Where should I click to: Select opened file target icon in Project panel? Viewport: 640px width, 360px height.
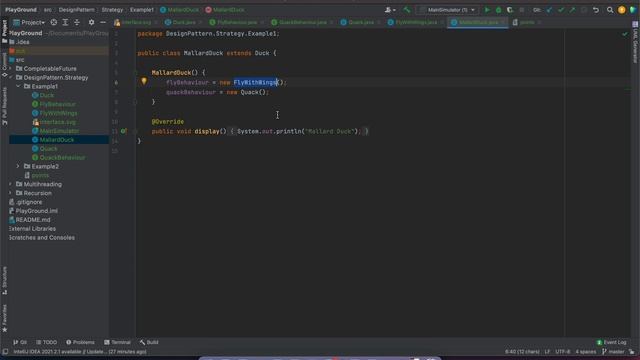[x=53, y=22]
